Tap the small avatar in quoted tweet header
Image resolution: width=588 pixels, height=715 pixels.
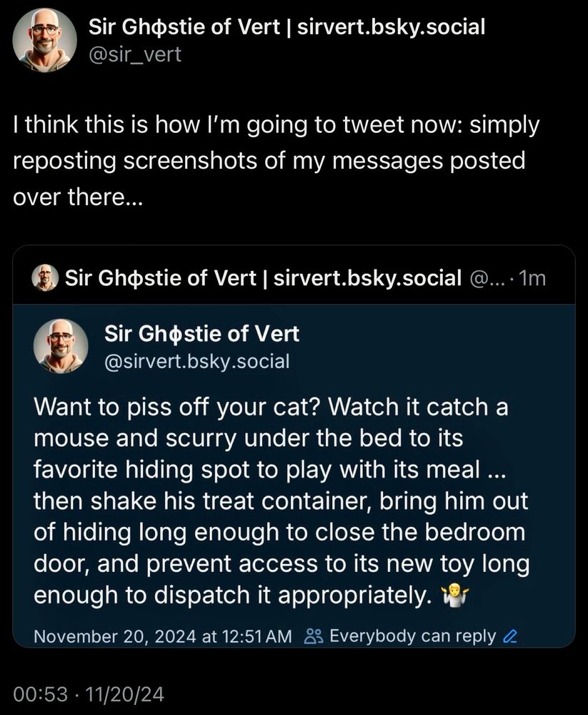point(46,277)
